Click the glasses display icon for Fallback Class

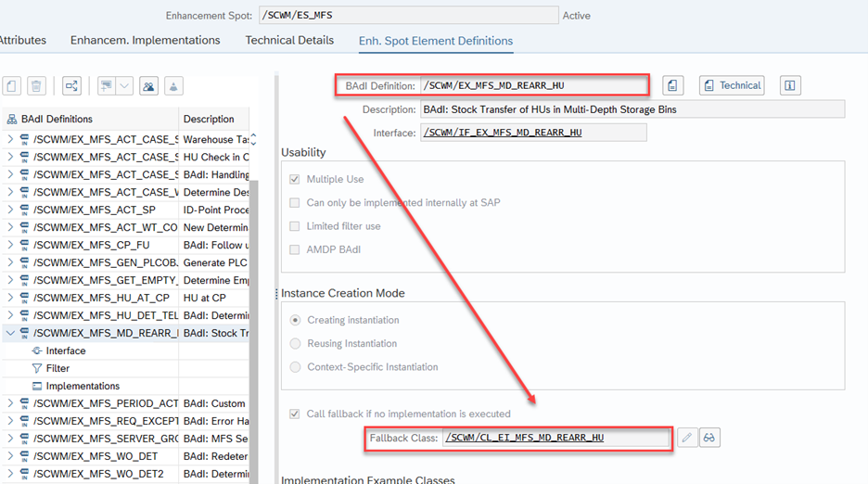tap(709, 438)
